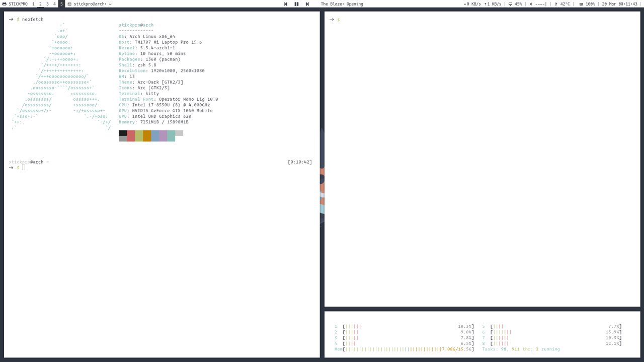
Task: Click the date and time 20 Mar
Action: tap(620, 4)
